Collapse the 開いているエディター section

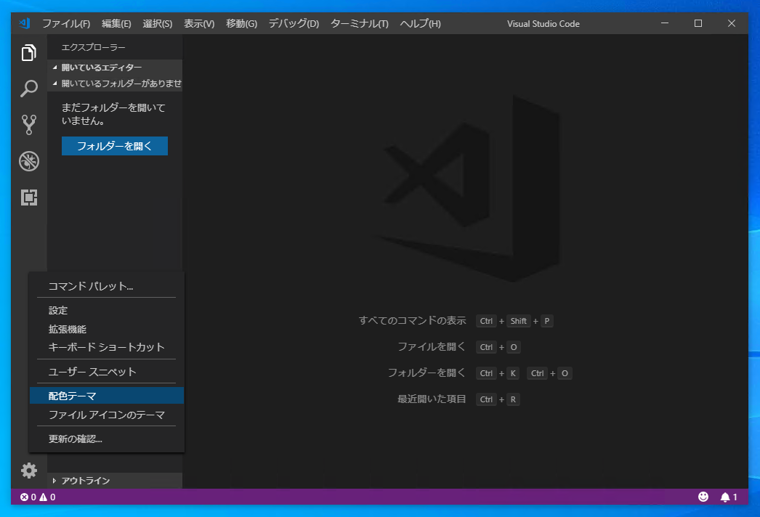coord(115,67)
